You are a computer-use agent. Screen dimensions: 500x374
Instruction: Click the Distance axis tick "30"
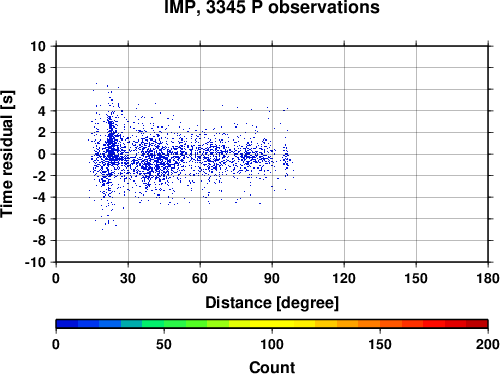[128, 278]
